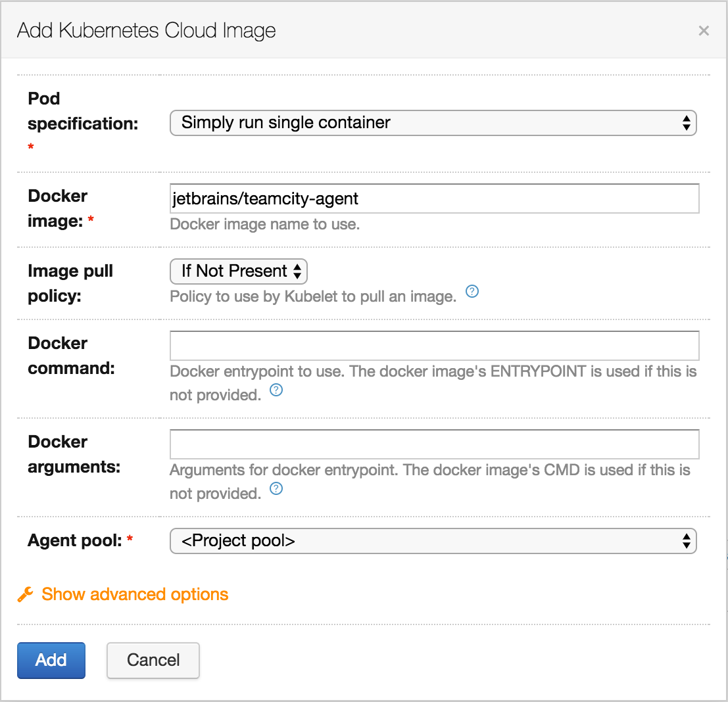Click the 'Pod specification:' label
Screen dimensions: 728x702
[83, 111]
